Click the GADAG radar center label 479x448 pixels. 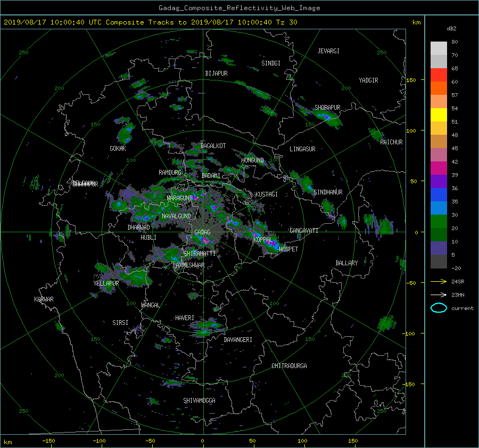click(x=203, y=232)
